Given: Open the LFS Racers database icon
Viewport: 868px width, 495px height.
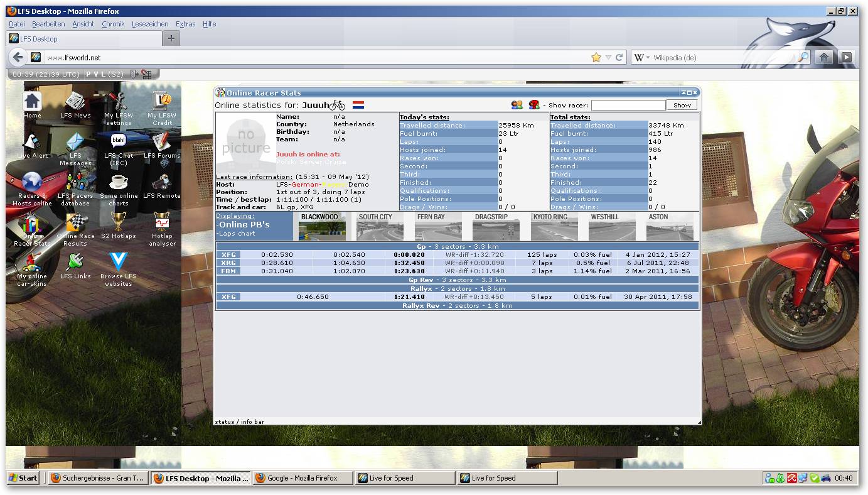Looking at the screenshot, I should click(75, 182).
